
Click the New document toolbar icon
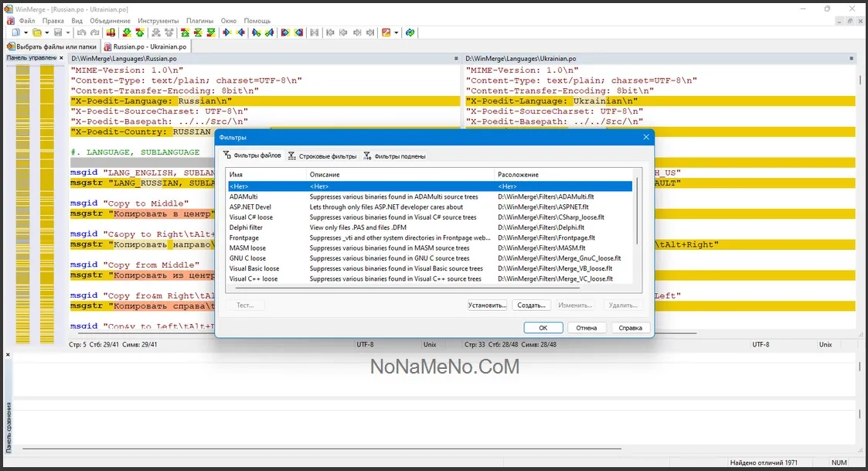pyautogui.click(x=15, y=32)
